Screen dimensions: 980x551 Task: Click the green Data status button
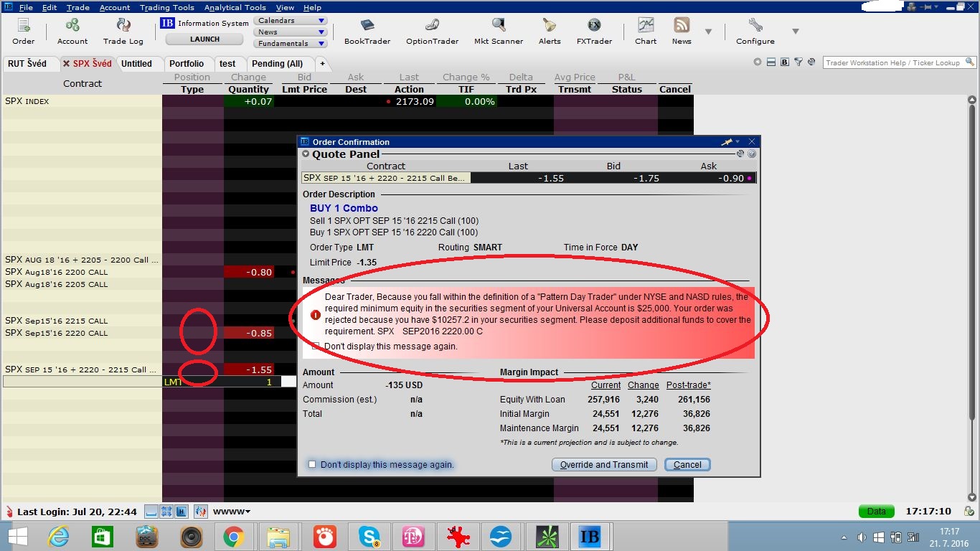coord(877,512)
